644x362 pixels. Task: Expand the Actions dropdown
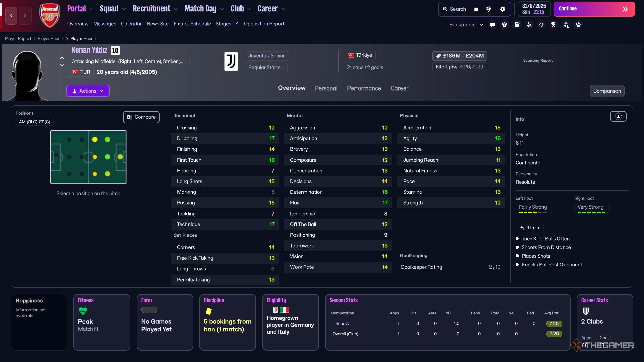coord(88,91)
